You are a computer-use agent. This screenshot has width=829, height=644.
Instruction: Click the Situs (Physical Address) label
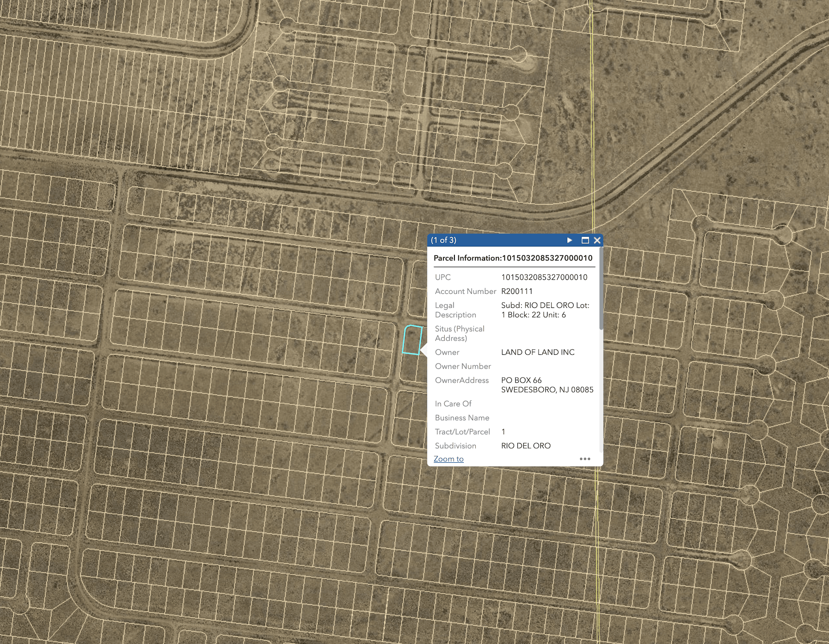click(x=460, y=333)
